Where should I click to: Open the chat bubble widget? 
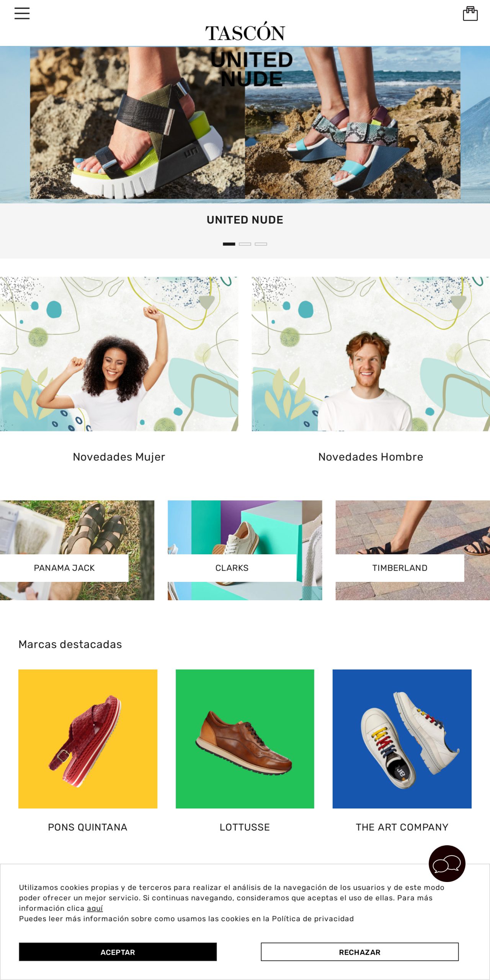[447, 863]
